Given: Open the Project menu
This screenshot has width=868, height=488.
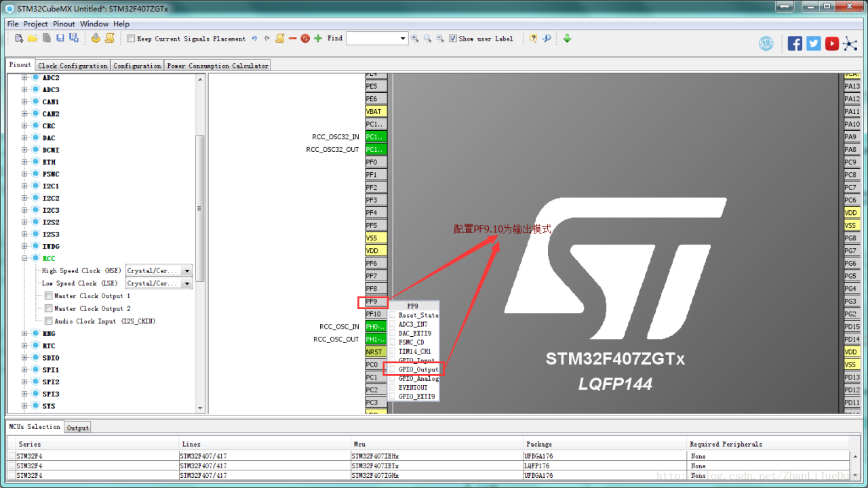Looking at the screenshot, I should tap(36, 24).
